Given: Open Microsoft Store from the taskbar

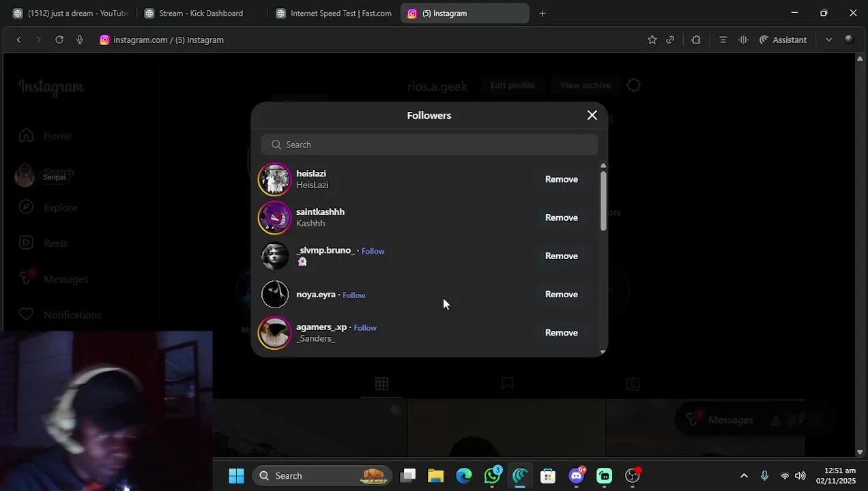Looking at the screenshot, I should pyautogui.click(x=548, y=475).
